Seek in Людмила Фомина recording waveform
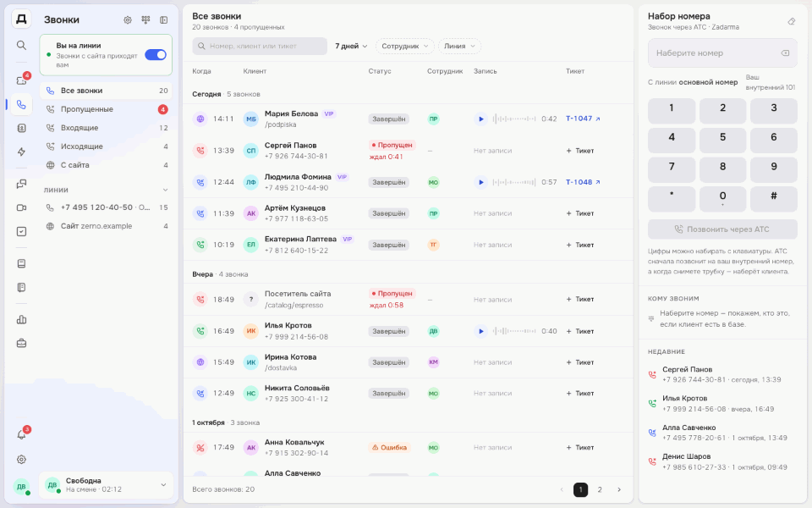 (x=514, y=182)
